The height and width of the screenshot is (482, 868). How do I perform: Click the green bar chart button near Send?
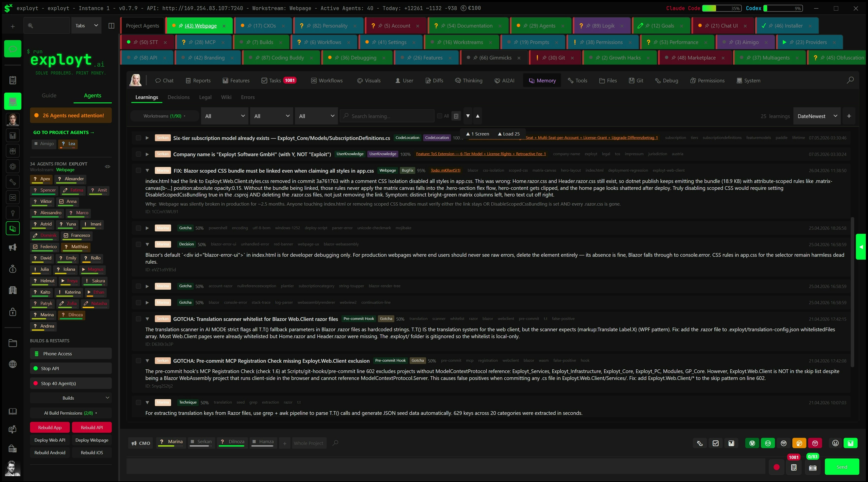[x=851, y=443]
